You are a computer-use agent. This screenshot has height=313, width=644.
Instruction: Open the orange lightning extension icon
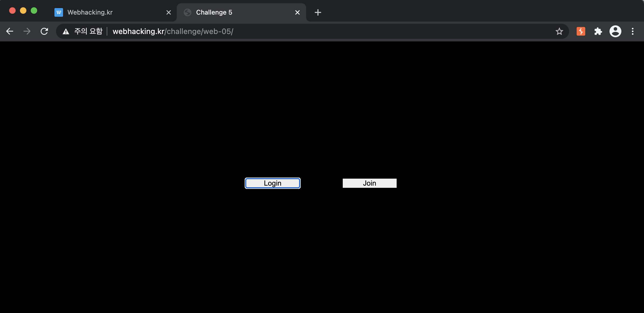[581, 31]
